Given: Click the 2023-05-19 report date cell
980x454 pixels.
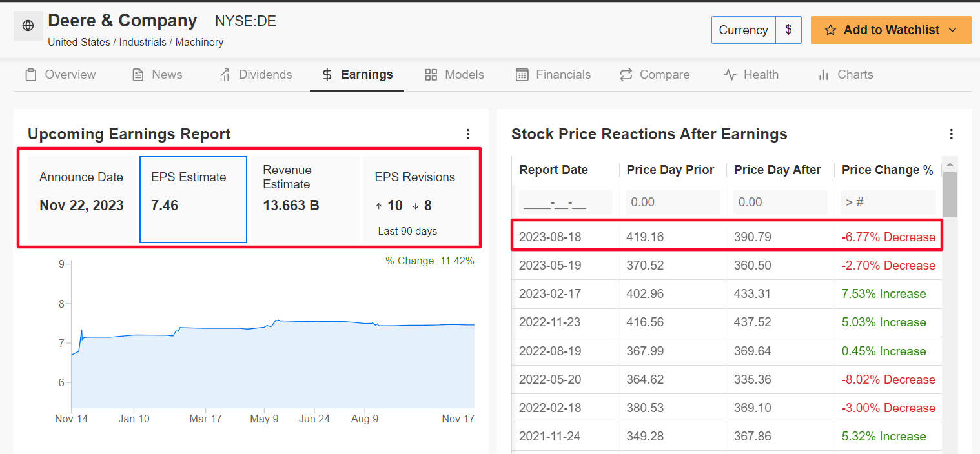Looking at the screenshot, I should tap(550, 266).
